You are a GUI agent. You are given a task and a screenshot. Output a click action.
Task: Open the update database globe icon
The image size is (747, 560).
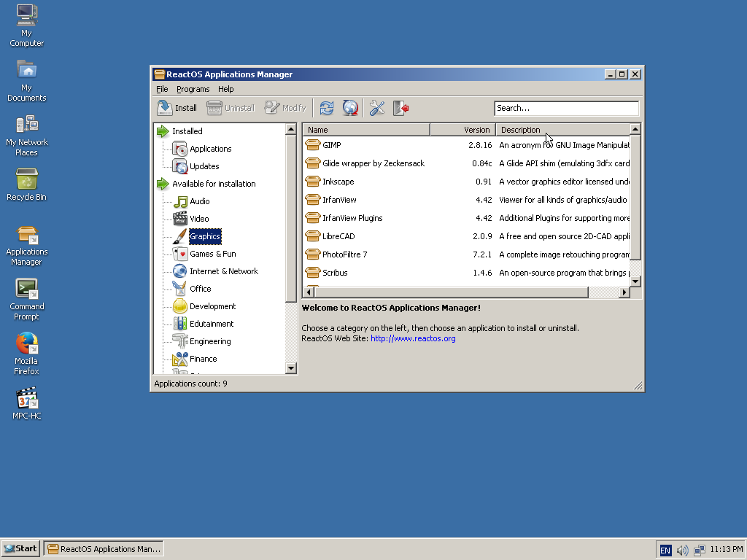point(350,107)
